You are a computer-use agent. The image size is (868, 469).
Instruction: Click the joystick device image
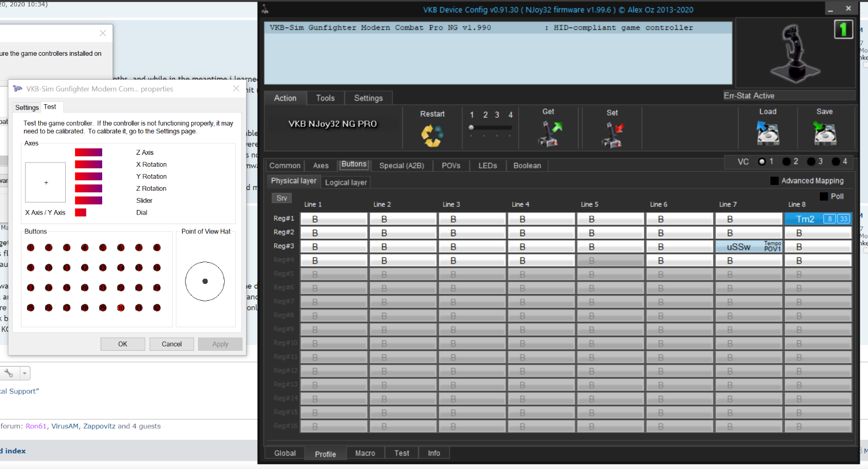(x=796, y=53)
